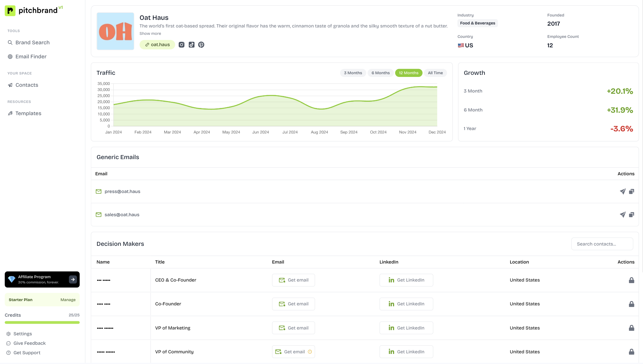Get email for the Co-Founder row
643x364 pixels.
tap(293, 304)
